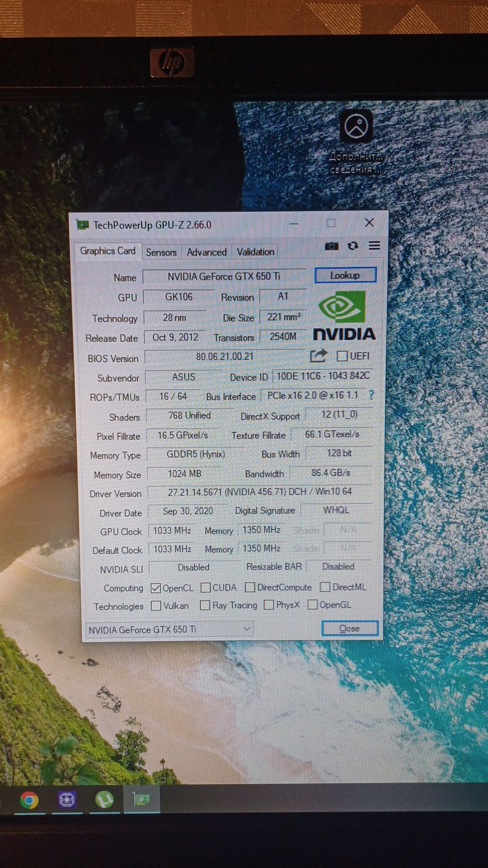Toggle the DirectCompute checkbox

coord(249,587)
